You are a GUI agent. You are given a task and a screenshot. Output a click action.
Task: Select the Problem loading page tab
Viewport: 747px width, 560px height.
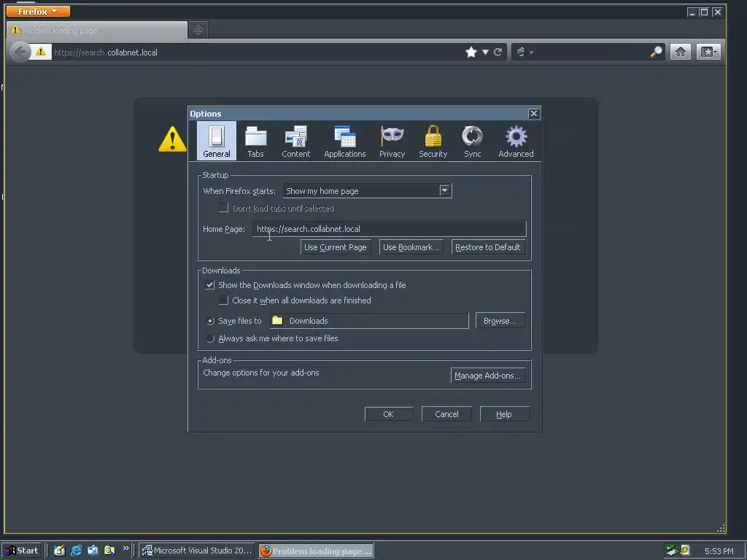click(97, 31)
